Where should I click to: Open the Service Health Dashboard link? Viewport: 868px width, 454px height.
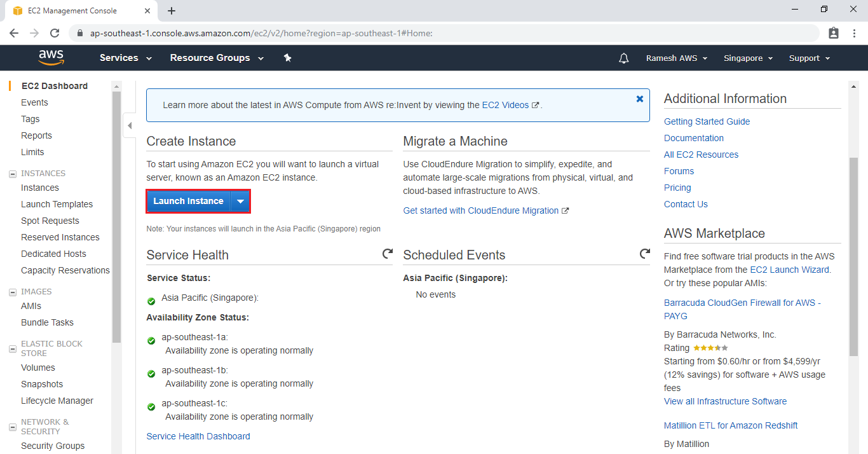(198, 436)
